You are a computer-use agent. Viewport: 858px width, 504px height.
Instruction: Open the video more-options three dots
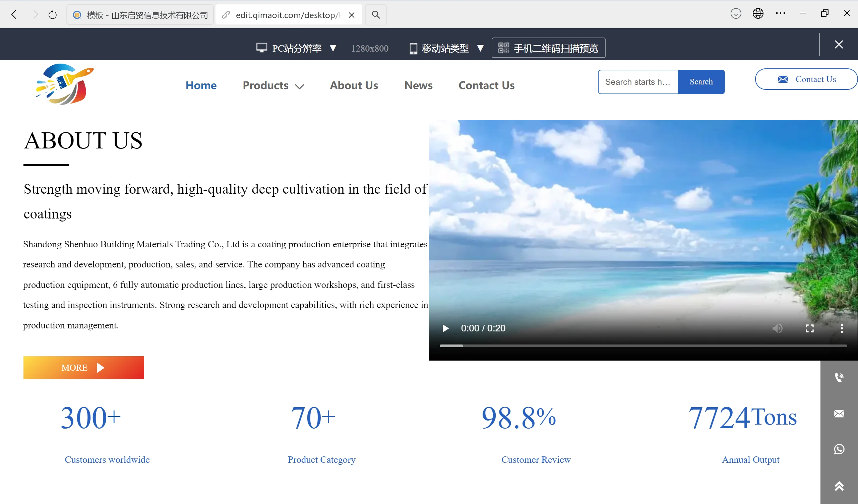click(842, 328)
